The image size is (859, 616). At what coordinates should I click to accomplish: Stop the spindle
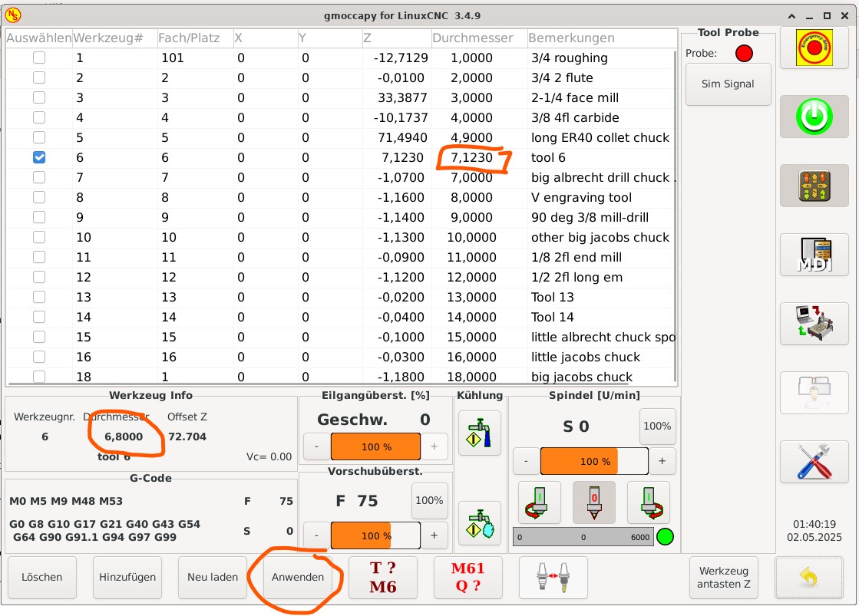coord(594,502)
